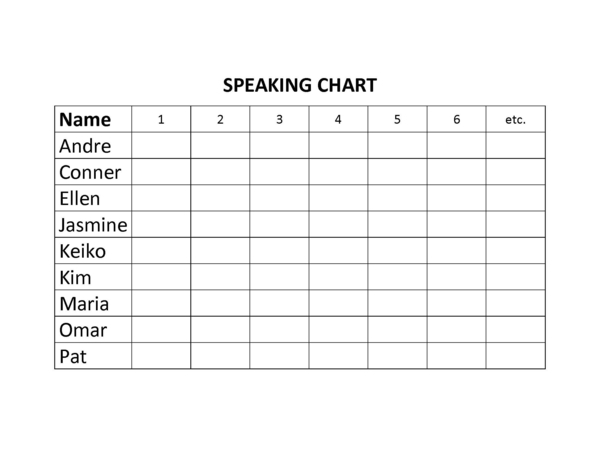The width and height of the screenshot is (600, 464).
Task: Select the etc. column header
Action: 515,119
